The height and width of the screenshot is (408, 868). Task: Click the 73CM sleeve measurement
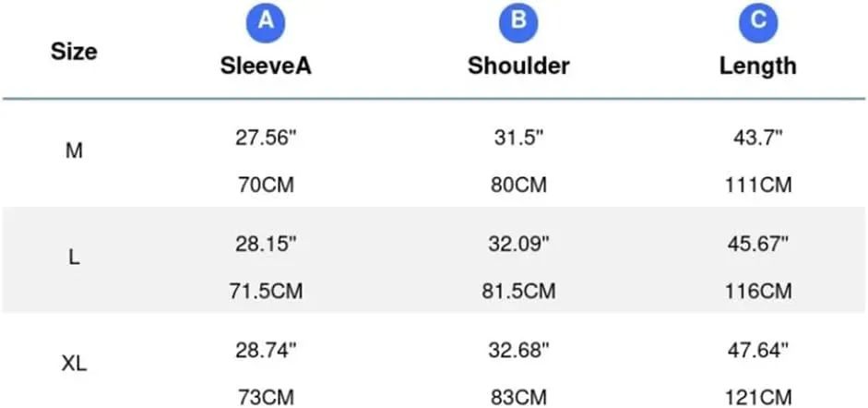tap(267, 398)
